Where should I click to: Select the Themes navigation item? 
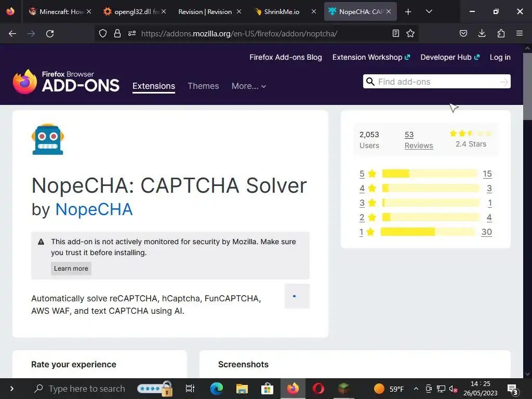203,86
